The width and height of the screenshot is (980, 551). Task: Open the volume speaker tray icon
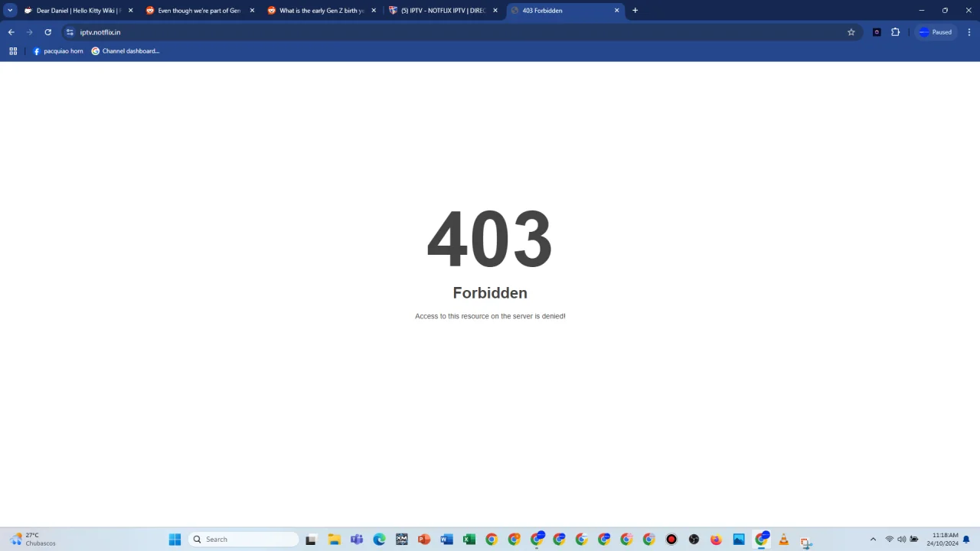[902, 540]
